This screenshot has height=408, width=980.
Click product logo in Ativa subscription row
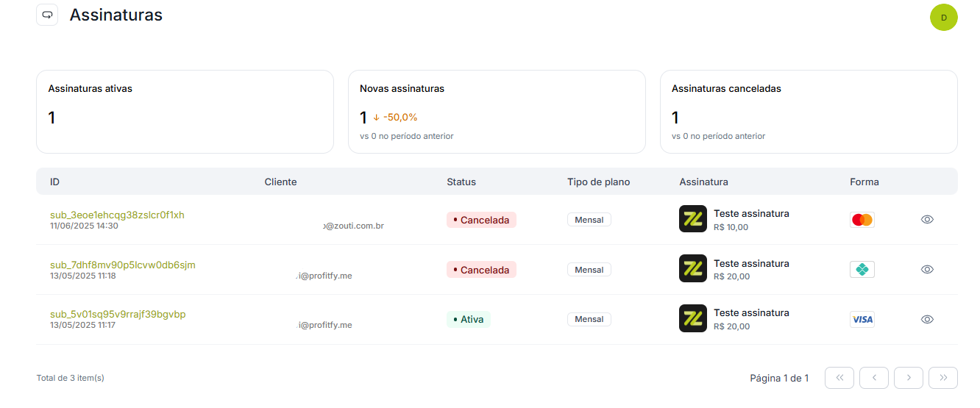point(693,318)
